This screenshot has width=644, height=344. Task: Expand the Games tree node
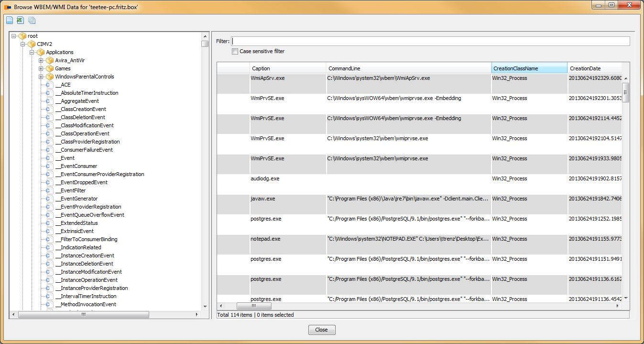pyautogui.click(x=41, y=68)
